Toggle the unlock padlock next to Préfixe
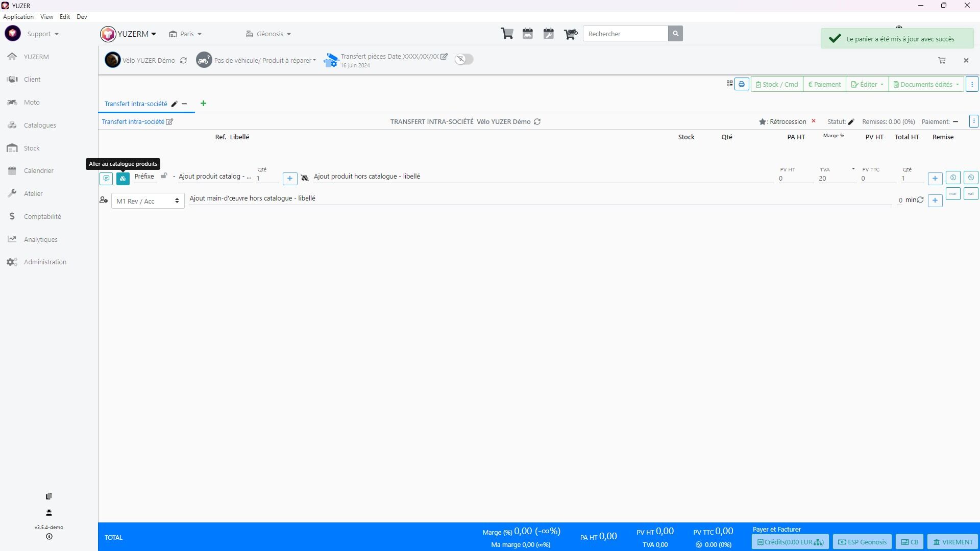This screenshot has width=980, height=551. (x=164, y=176)
